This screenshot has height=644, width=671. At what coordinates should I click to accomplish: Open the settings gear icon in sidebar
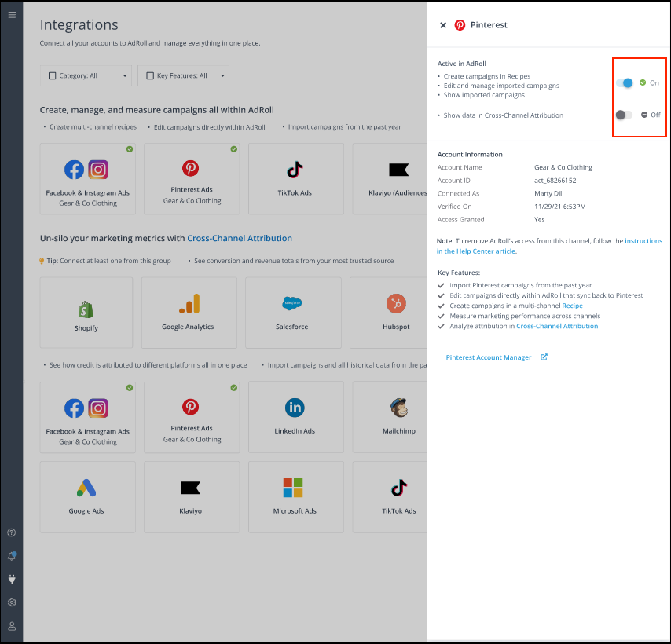(12, 602)
